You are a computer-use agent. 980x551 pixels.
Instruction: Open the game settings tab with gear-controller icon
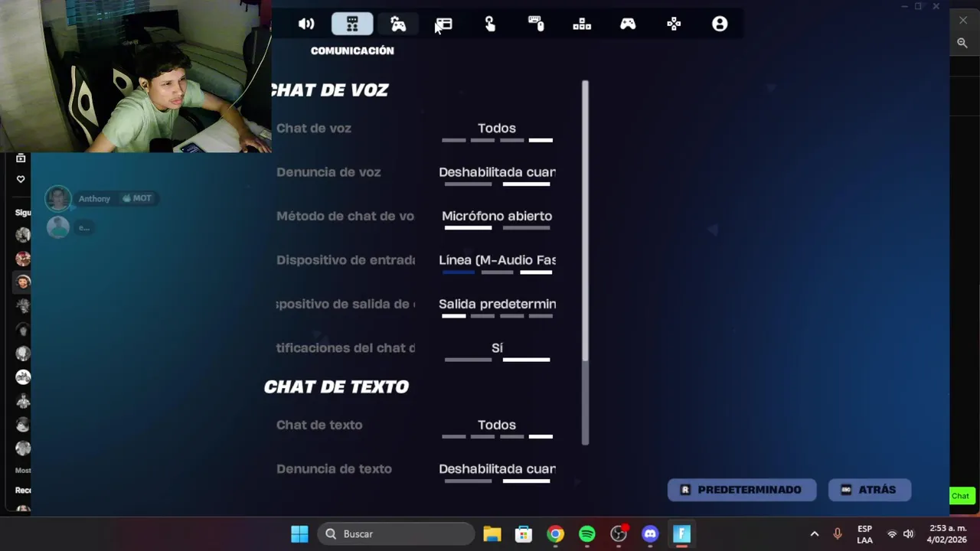398,24
